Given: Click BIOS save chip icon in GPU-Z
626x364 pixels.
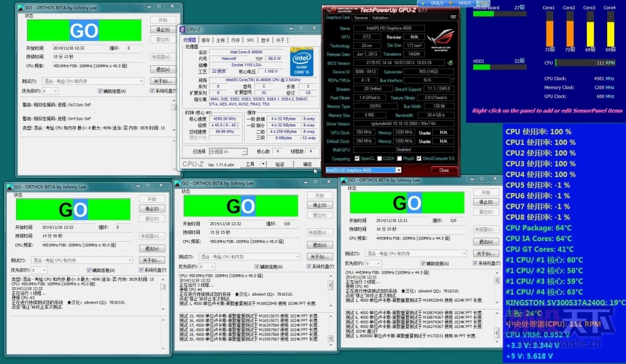Looking at the screenshot, I should coord(450,62).
